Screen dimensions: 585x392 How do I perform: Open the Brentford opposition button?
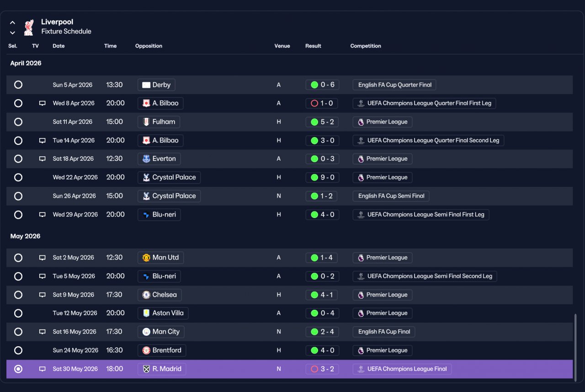pyautogui.click(x=162, y=350)
